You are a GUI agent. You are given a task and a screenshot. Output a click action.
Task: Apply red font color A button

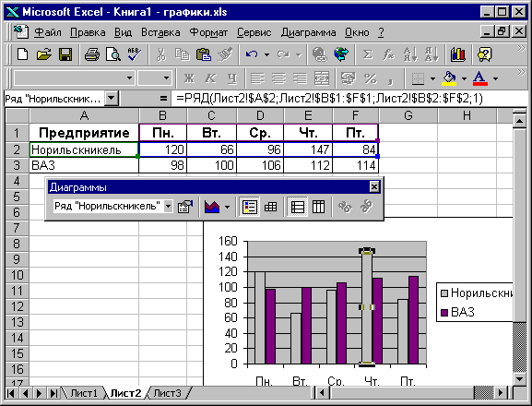click(480, 78)
